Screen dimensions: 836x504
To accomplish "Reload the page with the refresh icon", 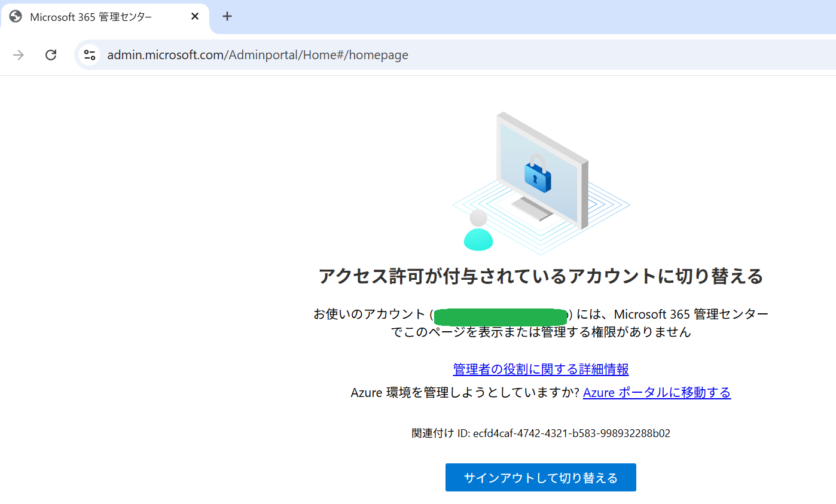I will point(51,55).
